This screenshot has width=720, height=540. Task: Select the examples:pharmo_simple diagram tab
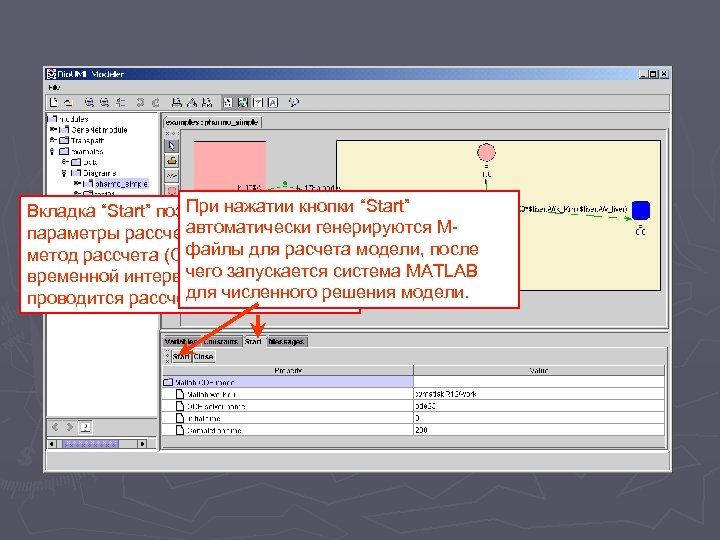tap(213, 122)
